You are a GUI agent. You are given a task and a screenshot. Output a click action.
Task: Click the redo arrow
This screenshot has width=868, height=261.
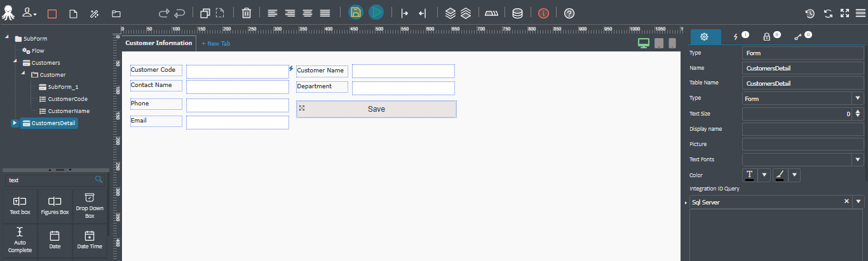tap(164, 13)
